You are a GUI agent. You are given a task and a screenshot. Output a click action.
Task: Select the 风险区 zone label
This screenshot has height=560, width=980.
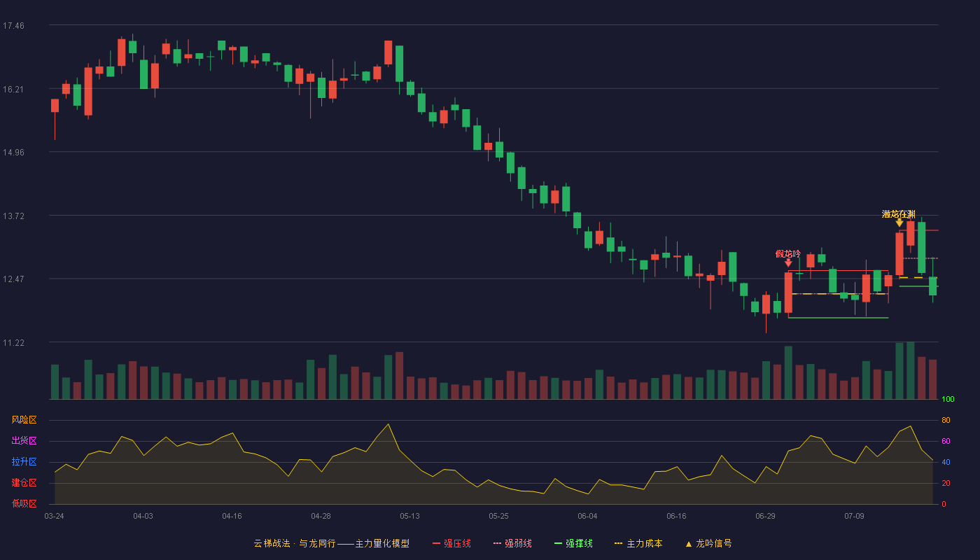click(x=24, y=420)
